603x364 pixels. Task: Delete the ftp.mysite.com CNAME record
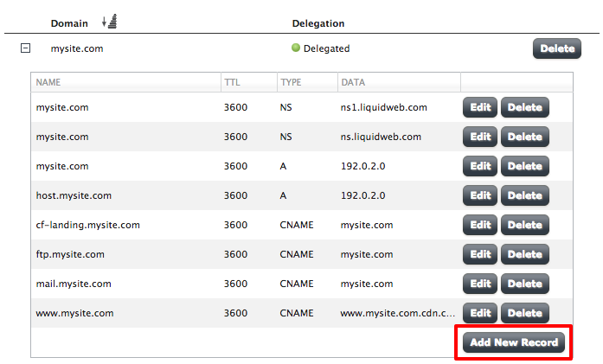coord(524,255)
